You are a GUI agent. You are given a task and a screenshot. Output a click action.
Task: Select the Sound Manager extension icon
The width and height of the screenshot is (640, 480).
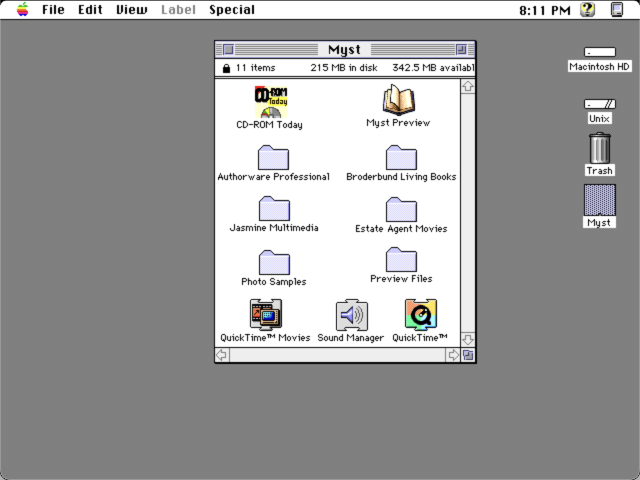point(351,315)
